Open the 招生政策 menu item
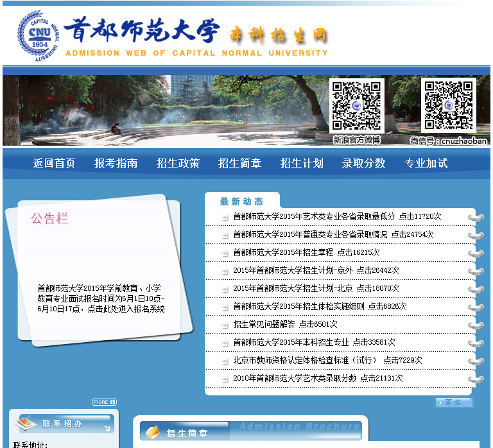 click(178, 163)
